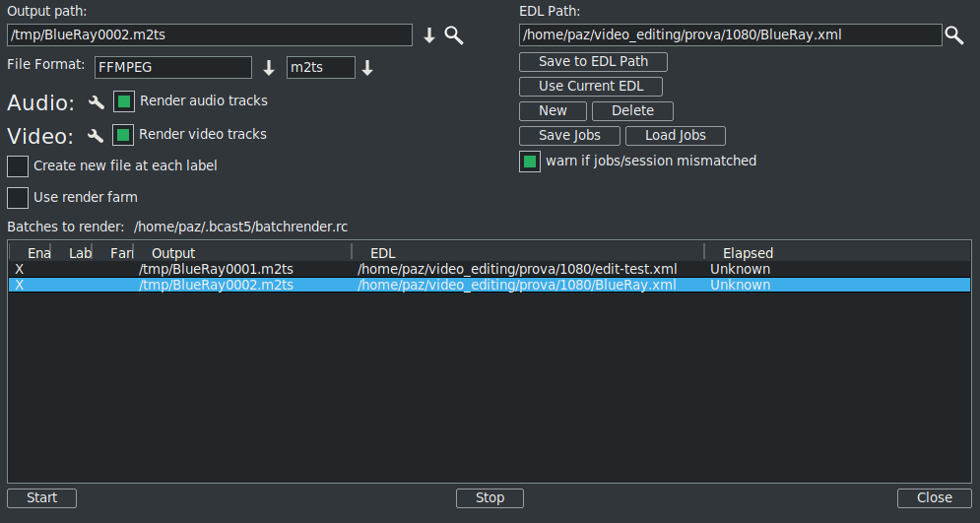The image size is (980, 523).
Task: Toggle warn if jobs/session mismatched
Action: (x=530, y=162)
